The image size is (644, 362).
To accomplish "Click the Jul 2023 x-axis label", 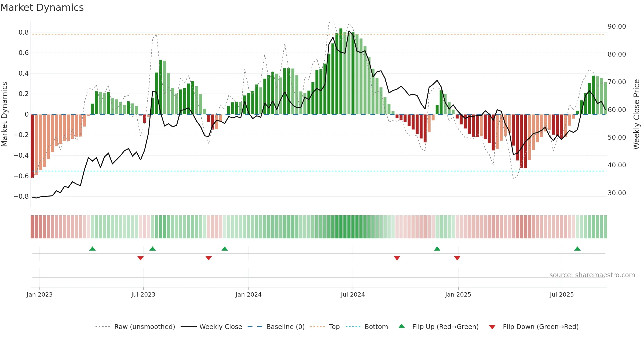I will (143, 294).
